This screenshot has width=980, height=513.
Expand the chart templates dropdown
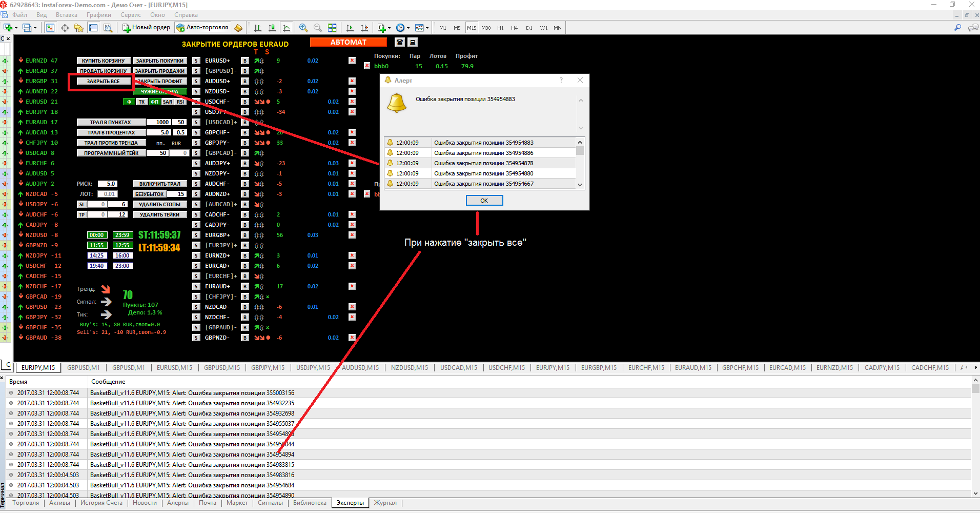(427, 28)
